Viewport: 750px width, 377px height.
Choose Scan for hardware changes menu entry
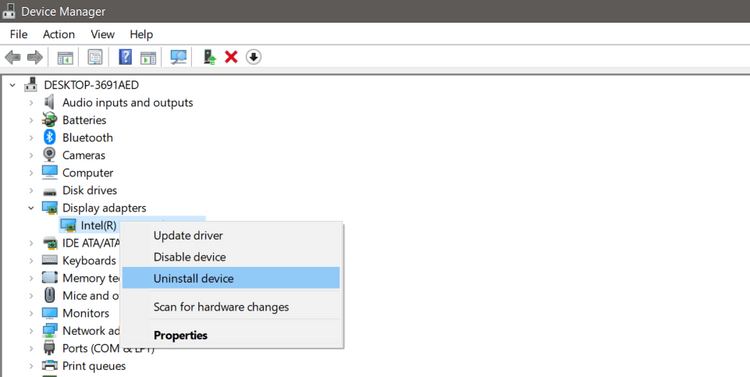[x=231, y=307]
